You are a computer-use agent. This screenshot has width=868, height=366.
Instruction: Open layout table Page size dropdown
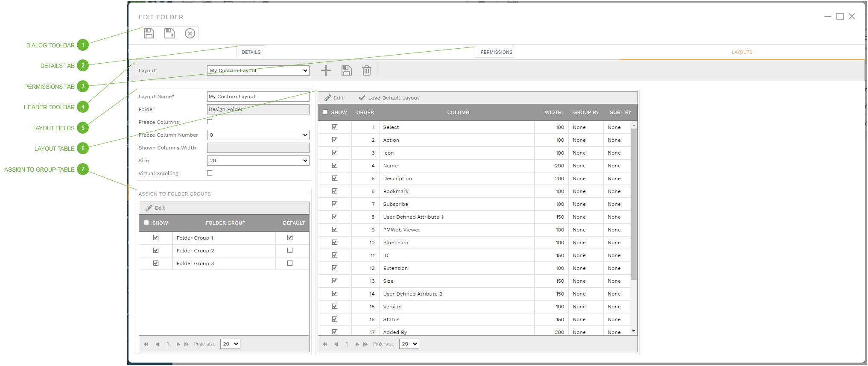(409, 344)
